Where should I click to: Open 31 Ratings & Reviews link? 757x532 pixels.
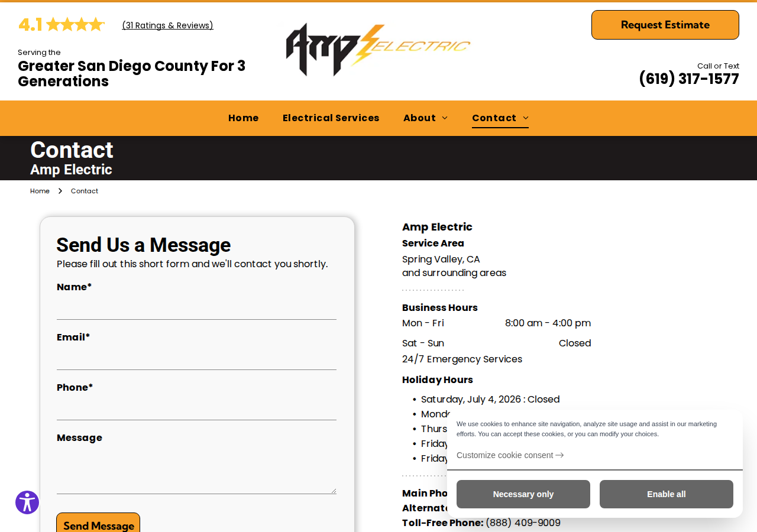pyautogui.click(x=167, y=25)
